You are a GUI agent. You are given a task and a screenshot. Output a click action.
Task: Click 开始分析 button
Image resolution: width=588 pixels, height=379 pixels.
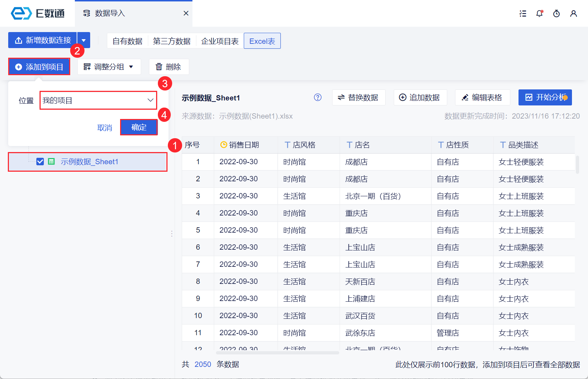pyautogui.click(x=545, y=97)
